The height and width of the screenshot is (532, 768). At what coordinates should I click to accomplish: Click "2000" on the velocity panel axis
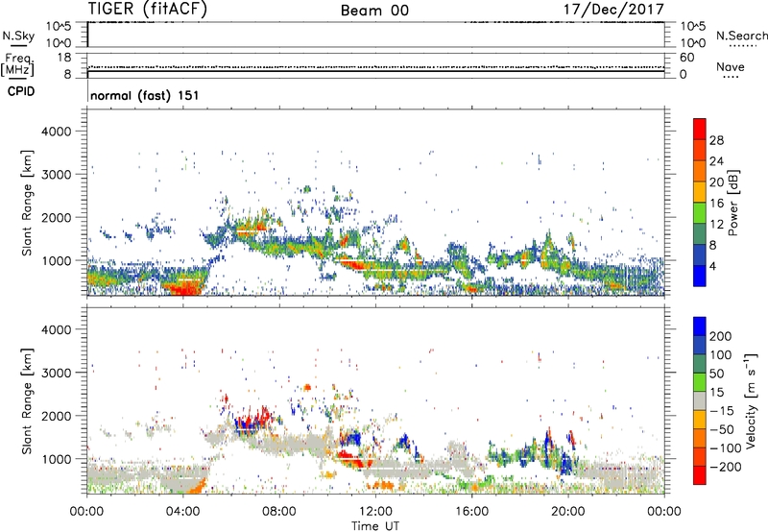(57, 416)
